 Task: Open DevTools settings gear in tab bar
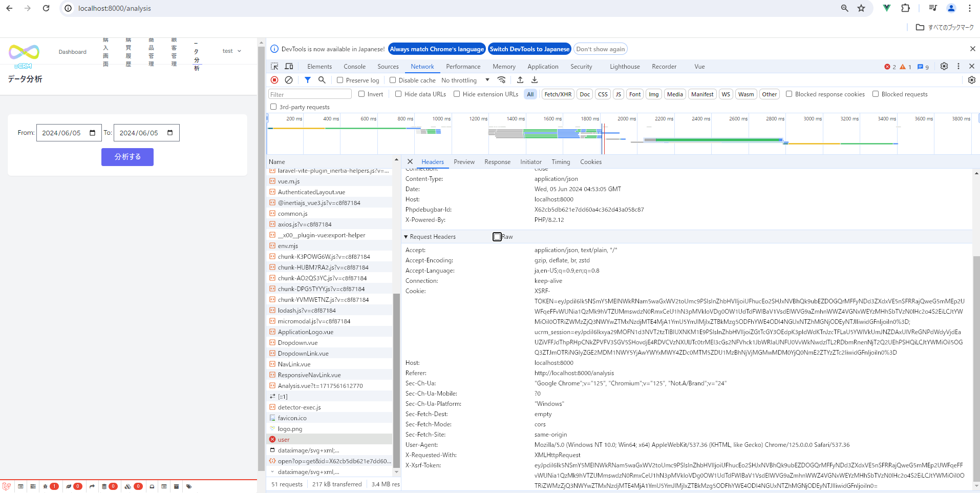point(944,66)
